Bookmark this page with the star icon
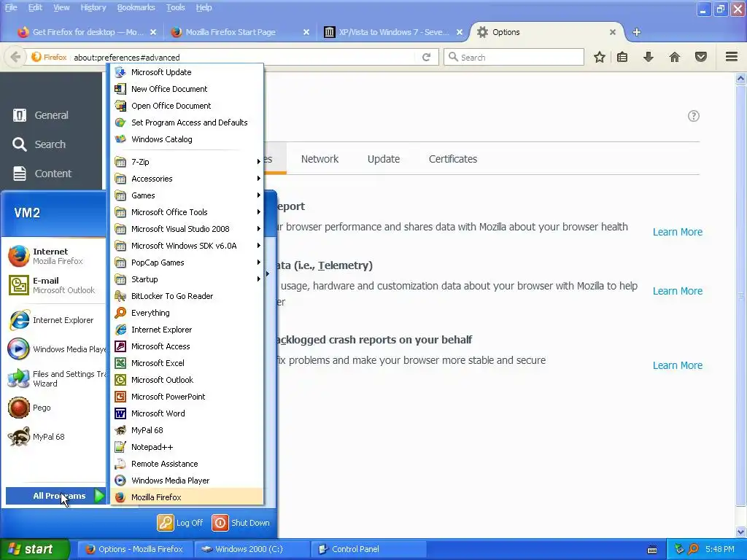This screenshot has width=747, height=560. (600, 57)
